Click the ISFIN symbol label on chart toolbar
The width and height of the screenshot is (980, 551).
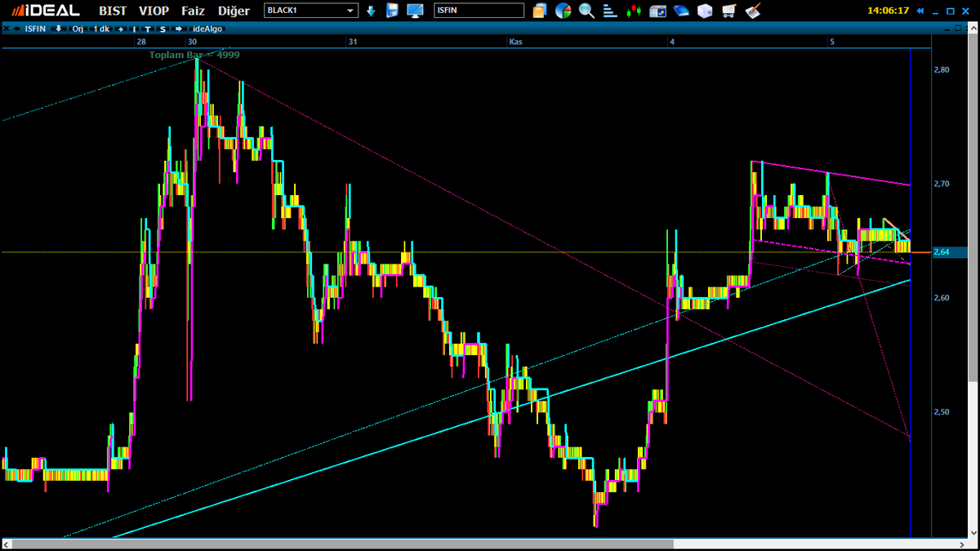coord(35,29)
